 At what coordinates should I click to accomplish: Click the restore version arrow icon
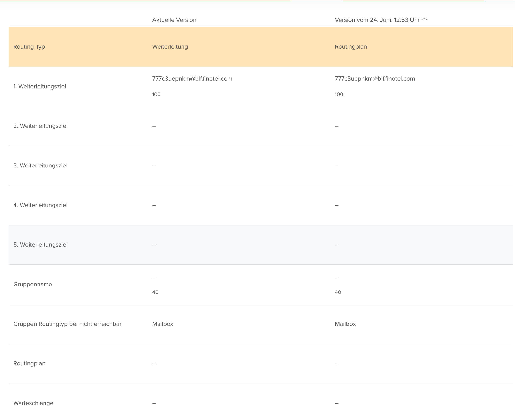[424, 20]
